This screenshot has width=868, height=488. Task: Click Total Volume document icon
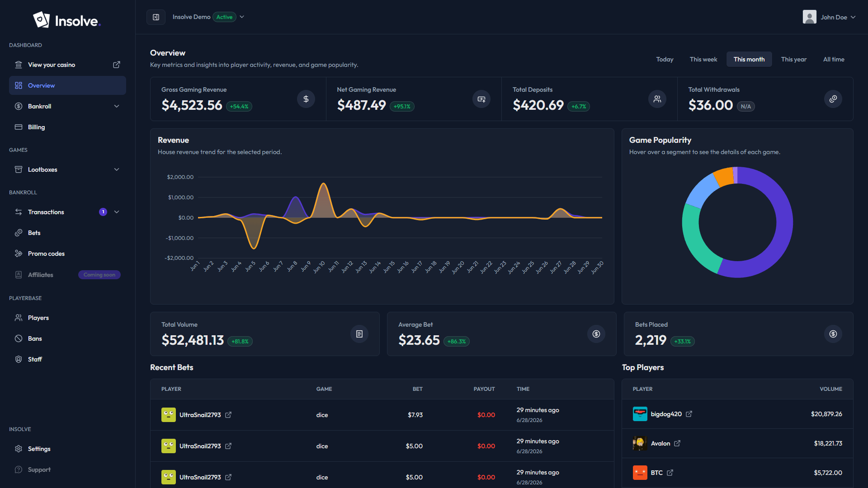(359, 334)
